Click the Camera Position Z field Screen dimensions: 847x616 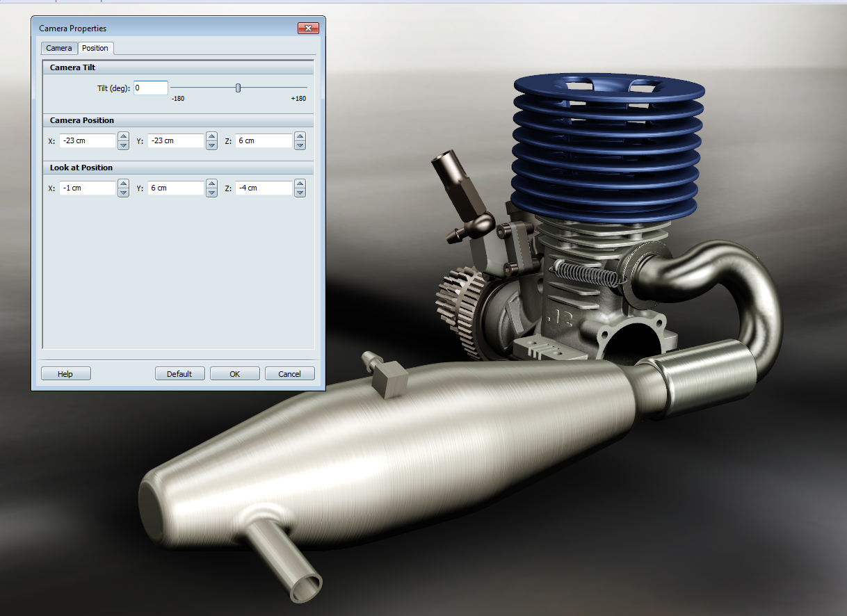[264, 141]
